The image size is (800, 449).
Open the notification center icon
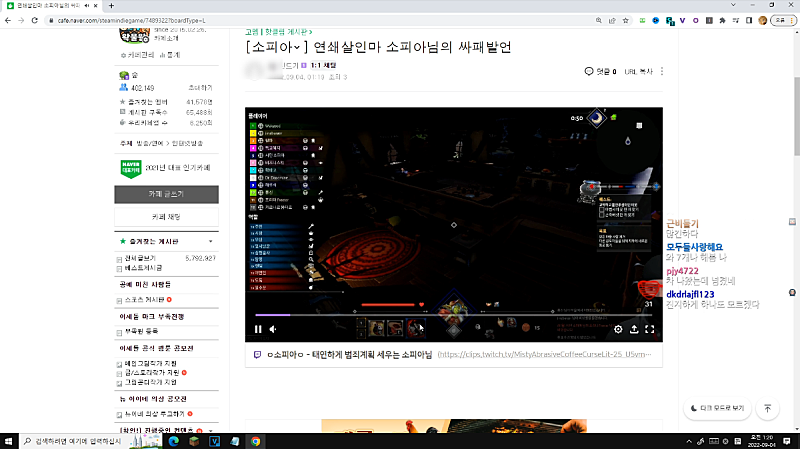[x=787, y=441]
